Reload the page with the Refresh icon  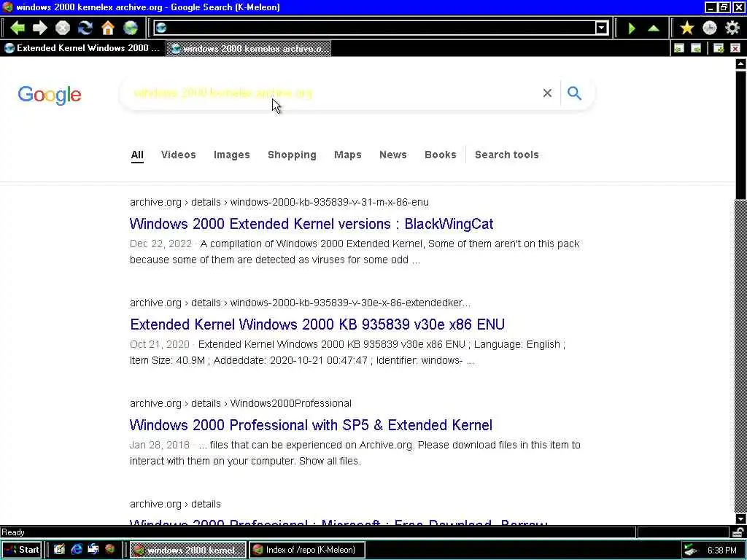(85, 28)
